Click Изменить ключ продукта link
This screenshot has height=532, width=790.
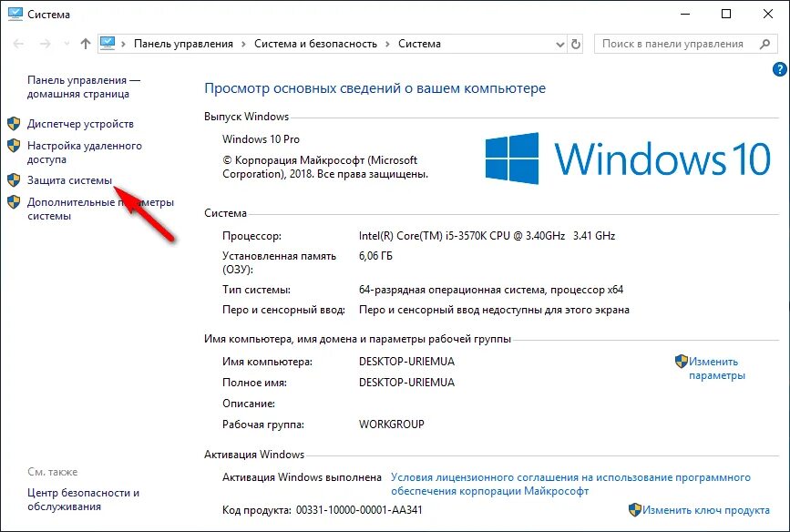pos(706,510)
